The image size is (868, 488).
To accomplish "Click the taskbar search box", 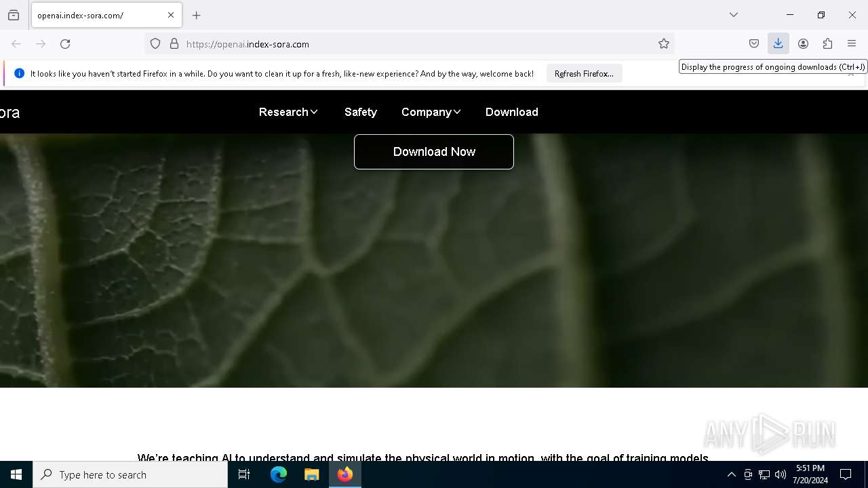I will coord(130,474).
